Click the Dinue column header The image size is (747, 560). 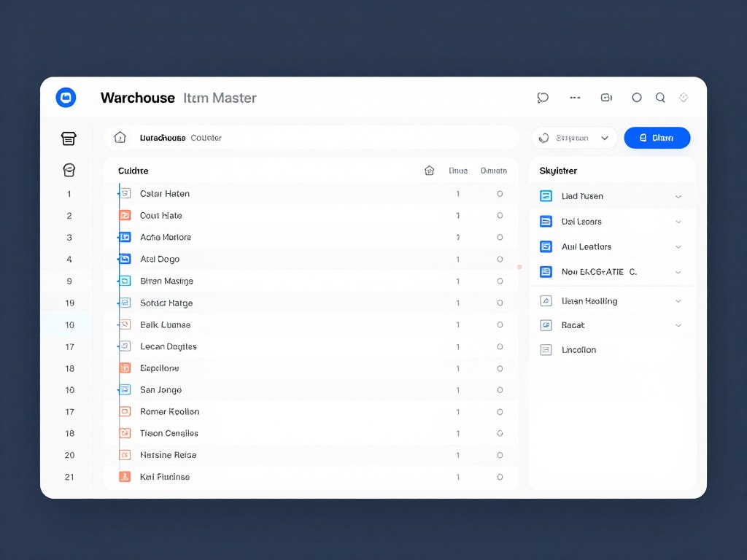458,170
